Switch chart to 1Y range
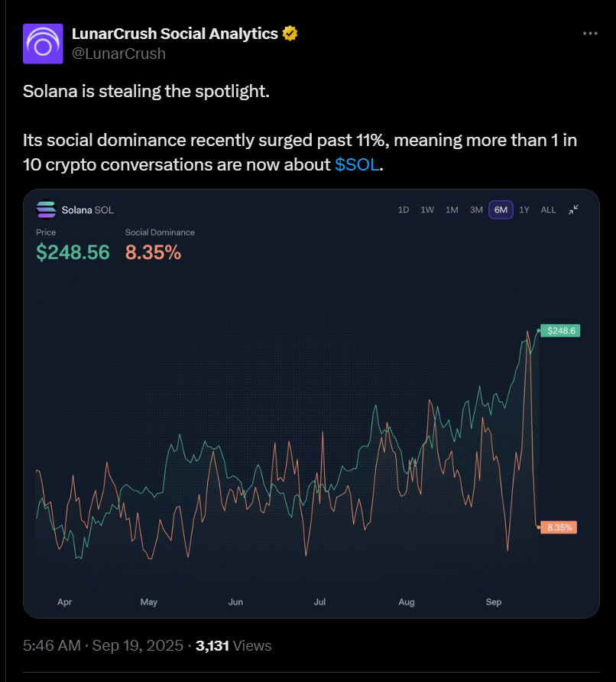 pyautogui.click(x=524, y=209)
